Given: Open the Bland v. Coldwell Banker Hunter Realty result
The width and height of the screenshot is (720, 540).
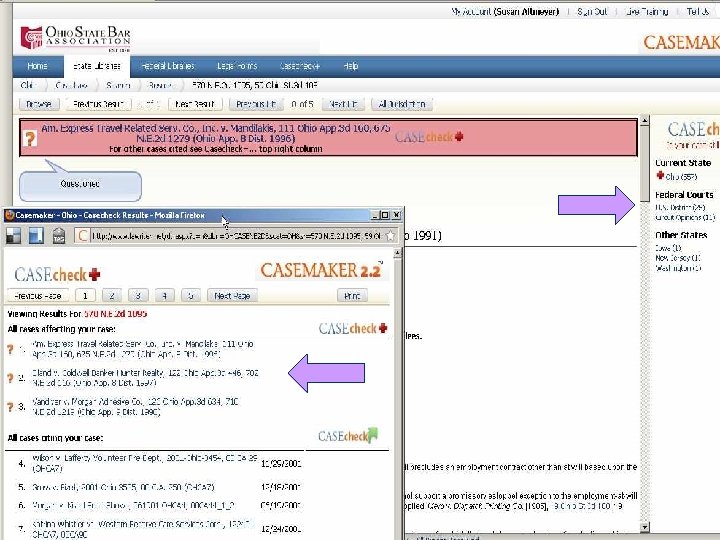Looking at the screenshot, I should [145, 377].
